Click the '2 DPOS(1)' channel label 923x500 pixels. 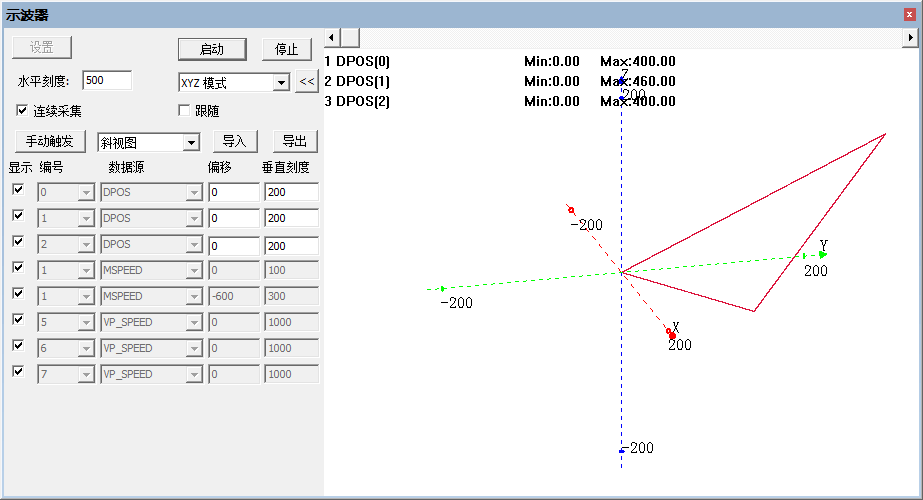pyautogui.click(x=357, y=81)
